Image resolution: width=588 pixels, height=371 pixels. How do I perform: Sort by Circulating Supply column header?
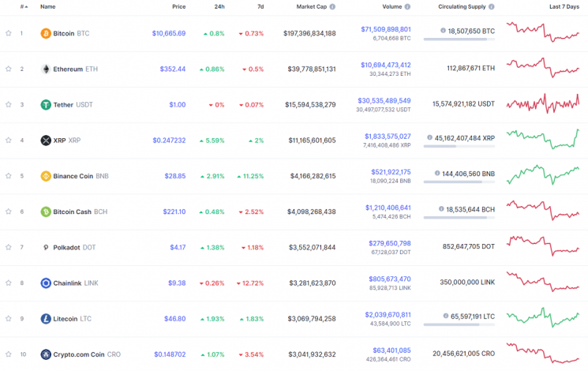pos(462,7)
